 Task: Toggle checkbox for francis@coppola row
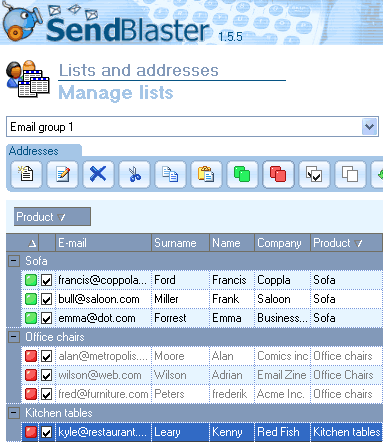pyautogui.click(x=47, y=280)
